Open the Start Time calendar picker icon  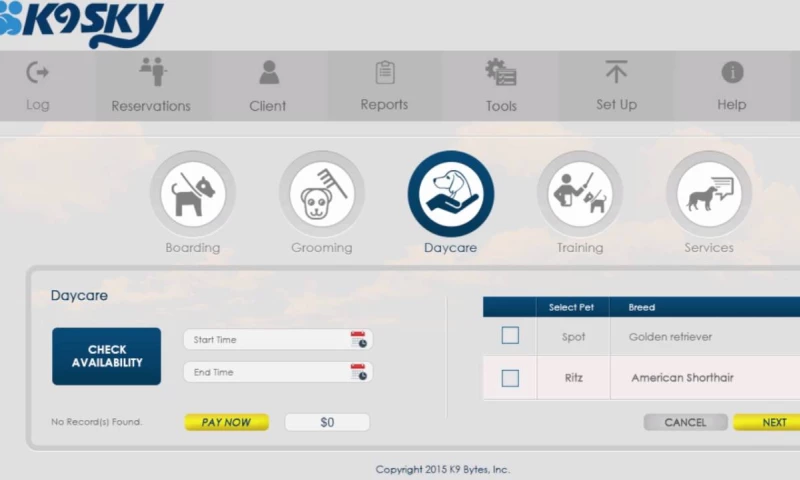[359, 340]
